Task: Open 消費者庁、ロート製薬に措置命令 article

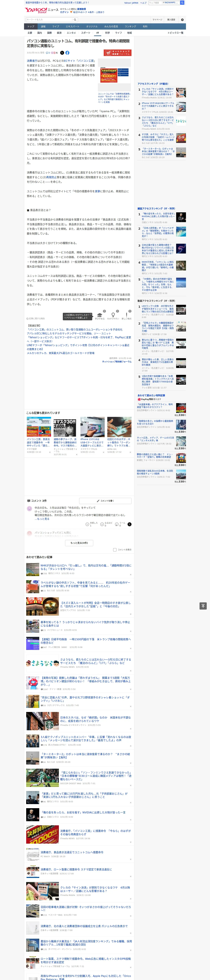Action: [x=76, y=869]
